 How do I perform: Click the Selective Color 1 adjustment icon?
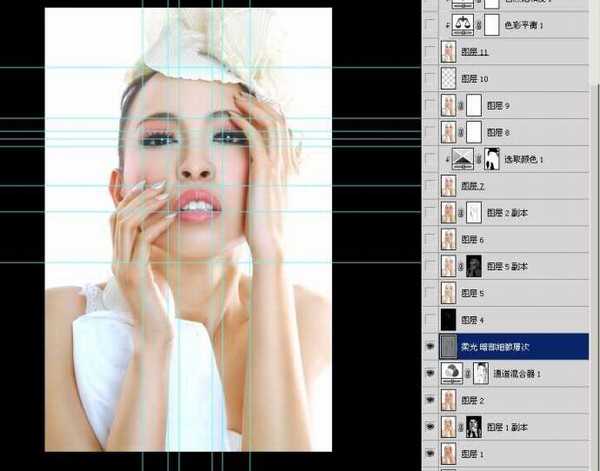(x=463, y=158)
